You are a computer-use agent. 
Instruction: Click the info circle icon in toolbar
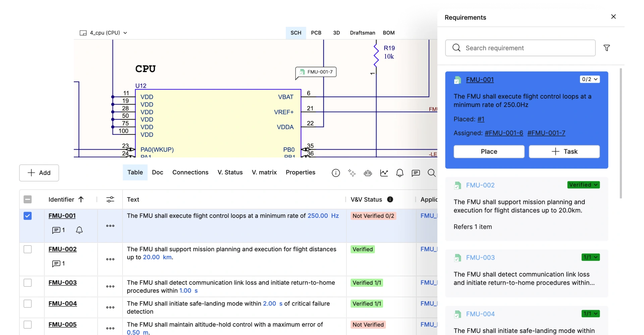click(336, 173)
